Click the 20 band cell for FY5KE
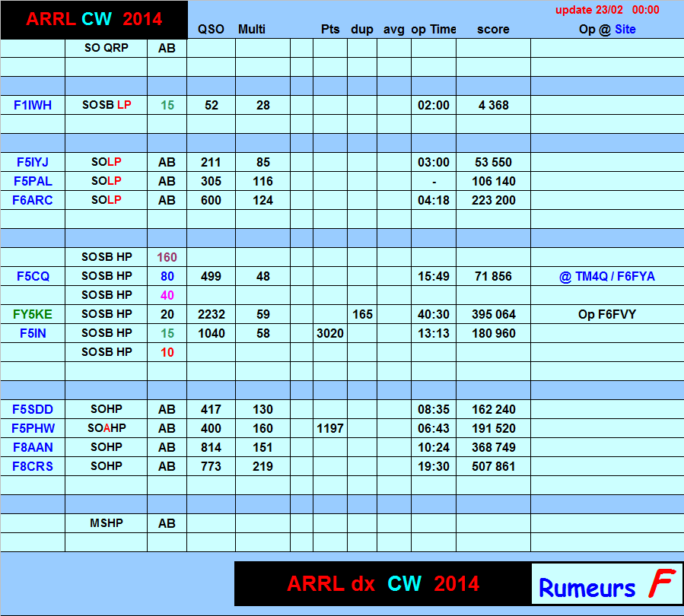 [x=167, y=314]
